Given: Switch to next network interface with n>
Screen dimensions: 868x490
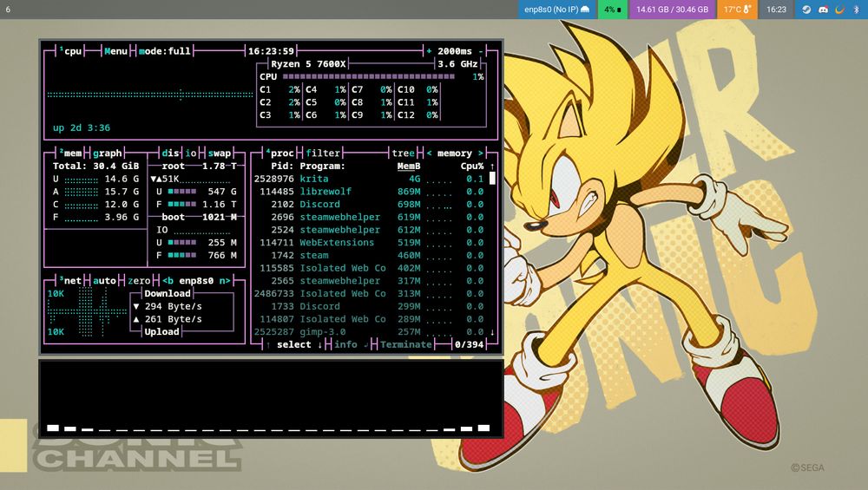Looking at the screenshot, I should click(225, 280).
